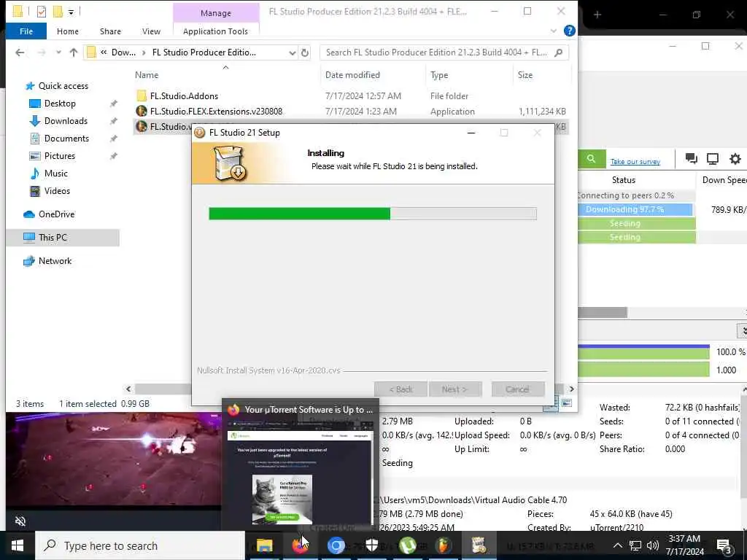This screenshot has height=560, width=747.
Task: Switch Explorer to large icons view
Action: [566, 403]
